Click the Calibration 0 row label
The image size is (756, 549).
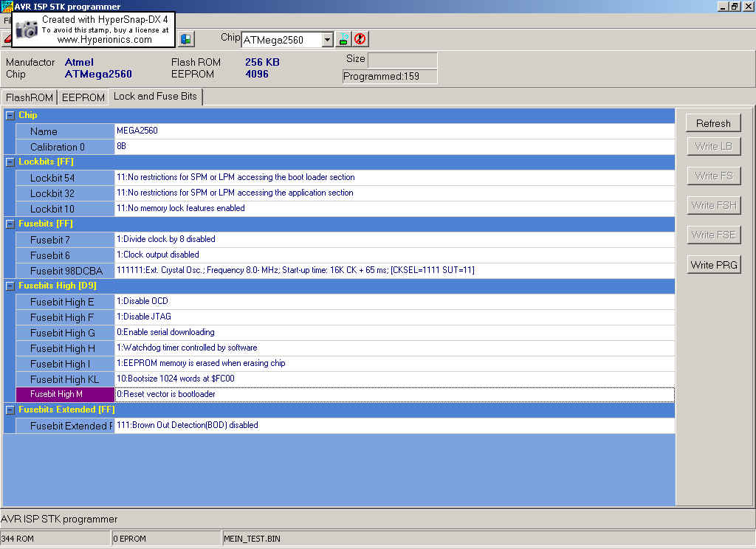[65, 147]
